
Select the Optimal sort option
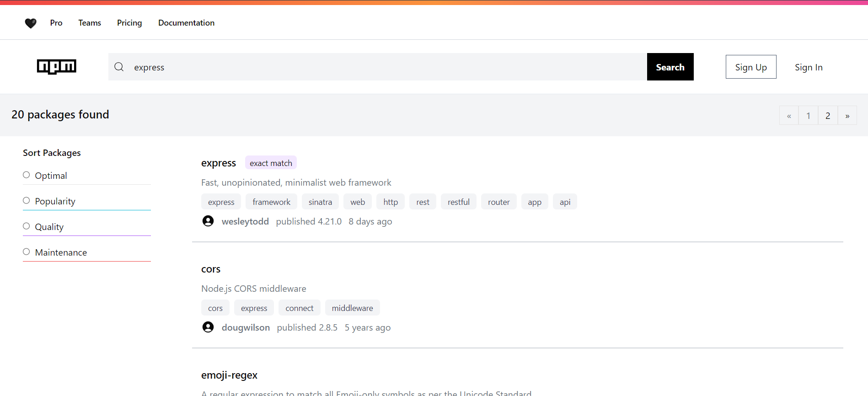coord(27,175)
